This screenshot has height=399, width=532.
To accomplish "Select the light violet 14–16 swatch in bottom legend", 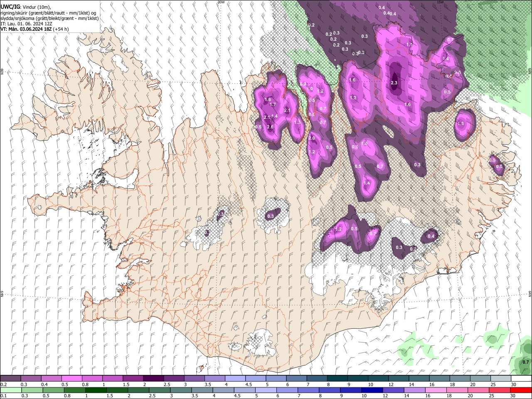I will (416, 390).
